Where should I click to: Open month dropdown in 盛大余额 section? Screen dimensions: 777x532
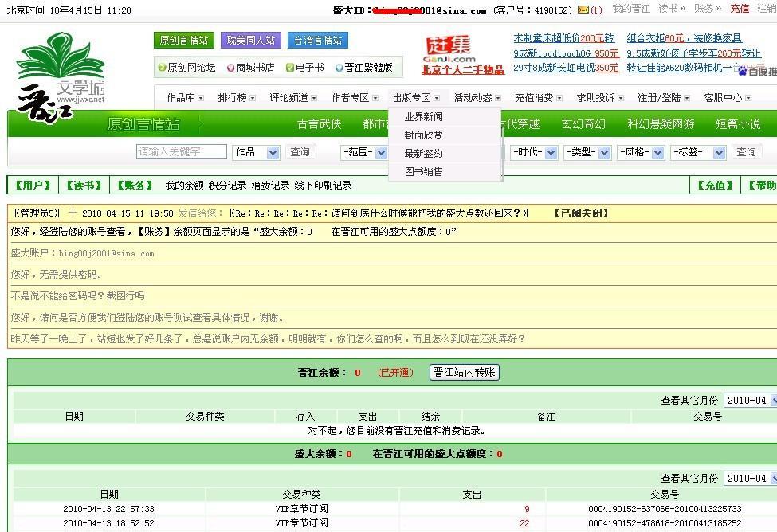click(x=750, y=478)
